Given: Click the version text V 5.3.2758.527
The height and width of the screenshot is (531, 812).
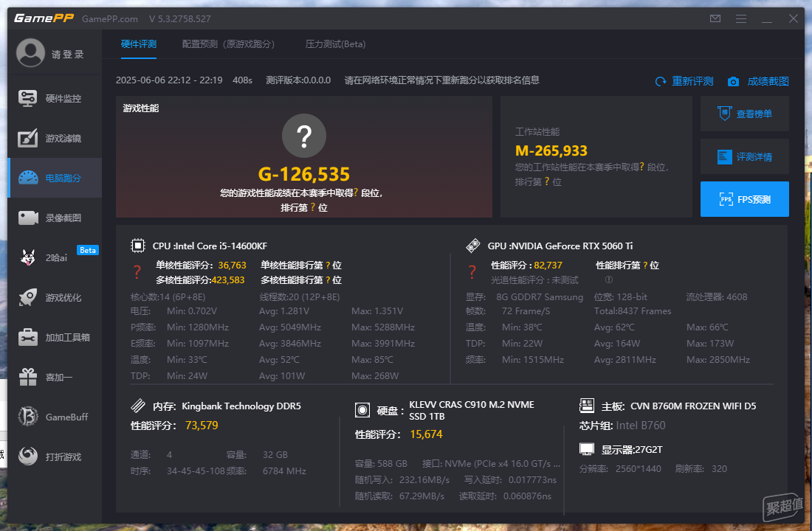Looking at the screenshot, I should pos(179,18).
